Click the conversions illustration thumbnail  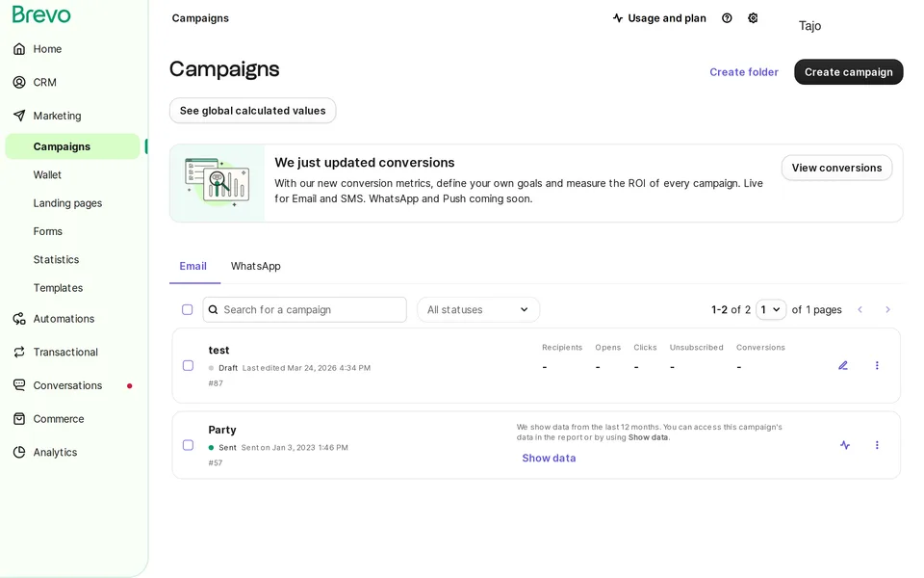pos(218,183)
